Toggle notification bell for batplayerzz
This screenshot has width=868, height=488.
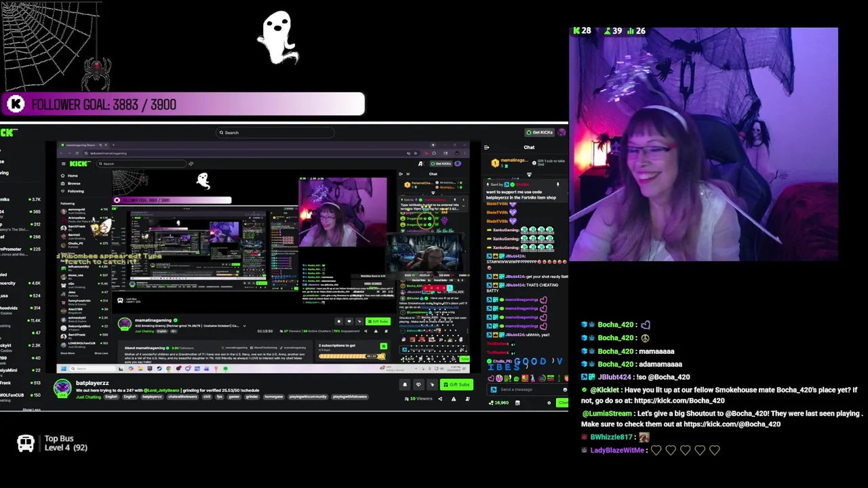pos(405,385)
